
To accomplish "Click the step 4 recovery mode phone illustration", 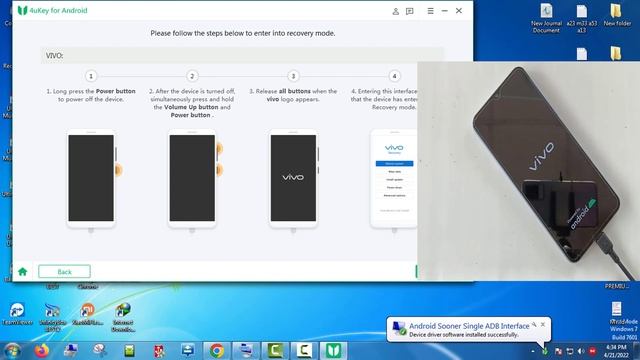I will 394,179.
